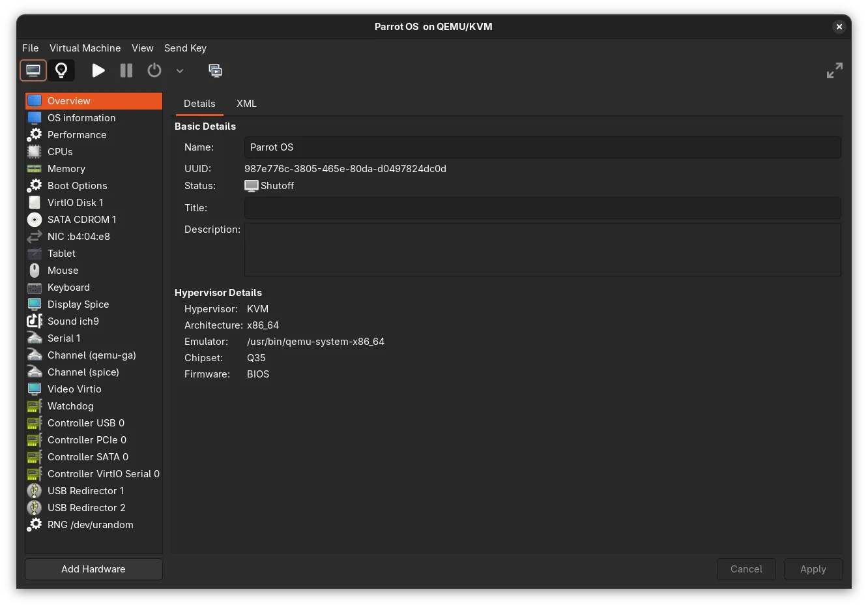The height and width of the screenshot is (607, 868).
Task: Open Boot Options in the sidebar
Action: [94, 186]
